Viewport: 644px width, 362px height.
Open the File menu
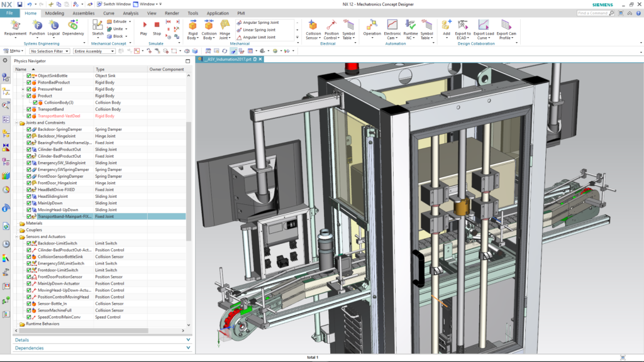coord(9,13)
